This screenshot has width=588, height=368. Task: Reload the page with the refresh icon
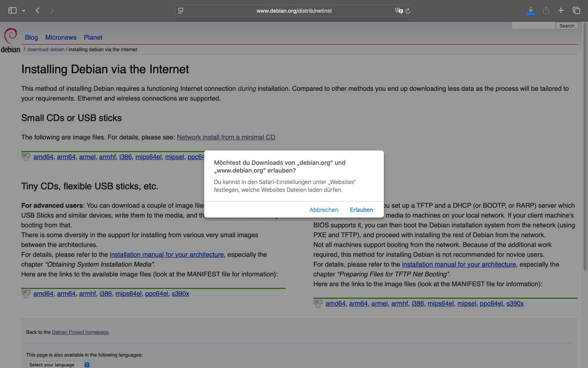pyautogui.click(x=408, y=11)
